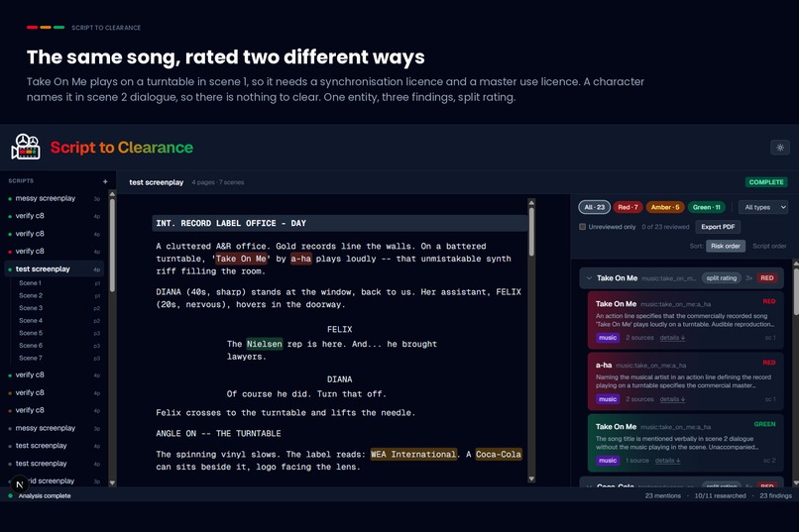Image resolution: width=799 pixels, height=532 pixels.
Task: Enable the Unreviewed only checkbox
Action: click(x=583, y=227)
